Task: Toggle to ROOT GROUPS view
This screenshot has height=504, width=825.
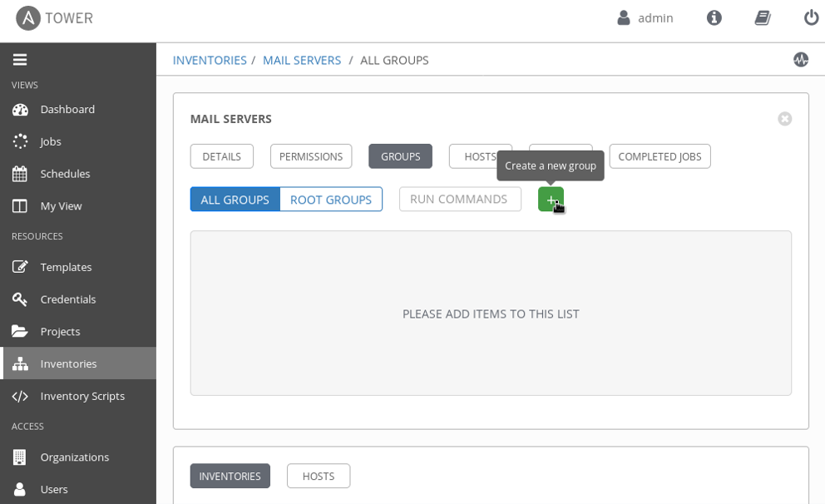Action: click(x=331, y=200)
